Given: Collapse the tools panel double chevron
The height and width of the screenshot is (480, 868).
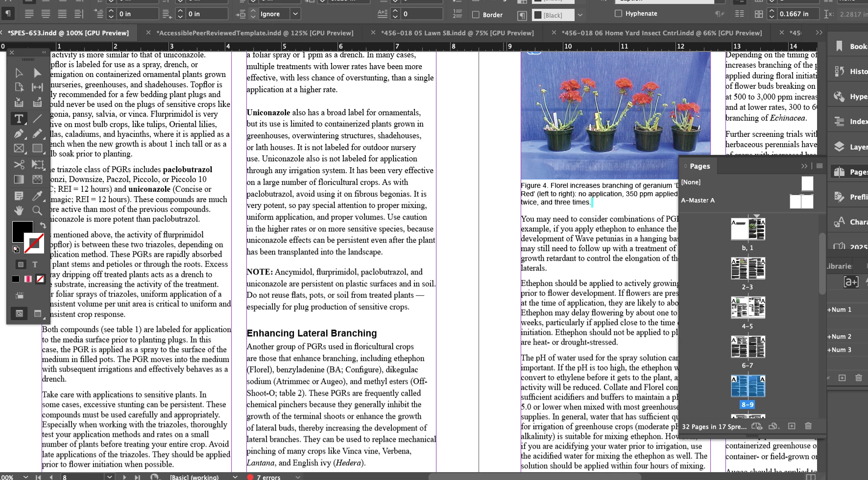Looking at the screenshot, I should pos(44,52).
